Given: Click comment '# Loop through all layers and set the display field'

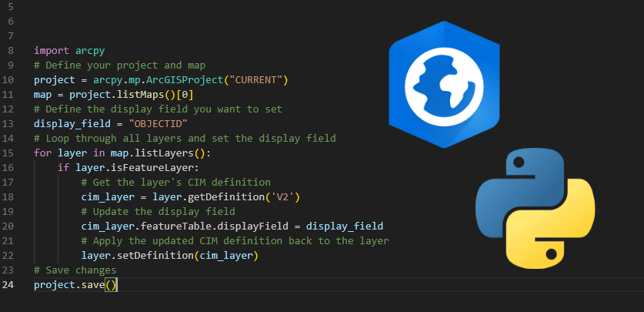Looking at the screenshot, I should coord(185,139).
